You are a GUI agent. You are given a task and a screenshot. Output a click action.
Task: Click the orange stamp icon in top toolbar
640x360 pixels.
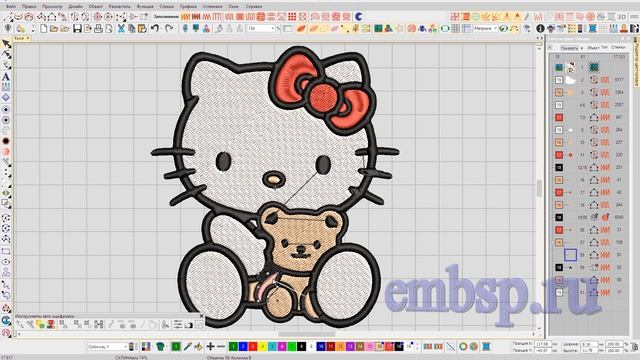(x=624, y=29)
